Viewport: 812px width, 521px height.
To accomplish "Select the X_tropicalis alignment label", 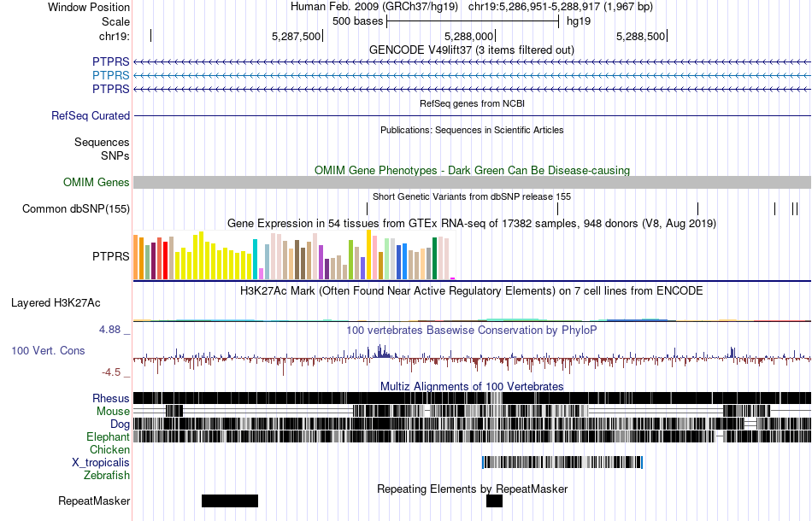I will click(x=101, y=463).
